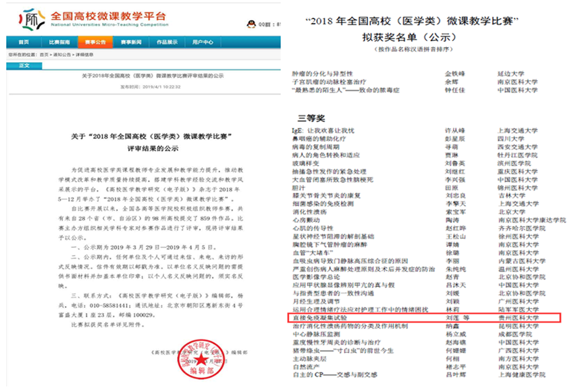The image size is (574, 392).
Task: Click the 全国高校微课教学平台 site logo
Action: coord(94,20)
